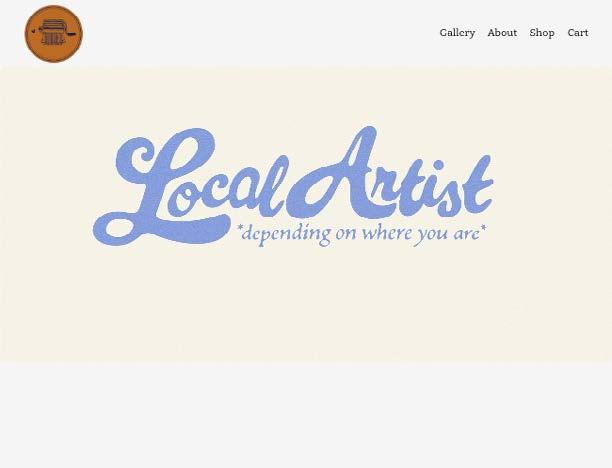
Task: Open the Gallery page
Action: 457,33
